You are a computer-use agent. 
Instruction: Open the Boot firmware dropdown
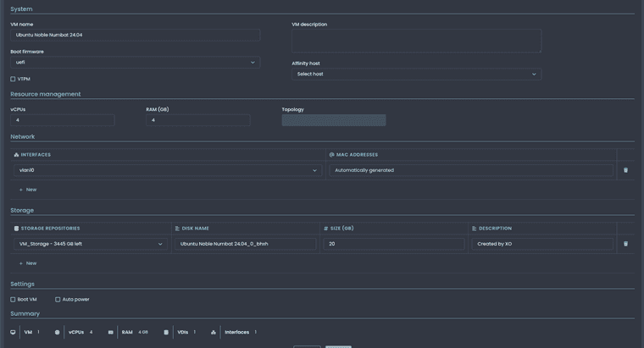[135, 63]
